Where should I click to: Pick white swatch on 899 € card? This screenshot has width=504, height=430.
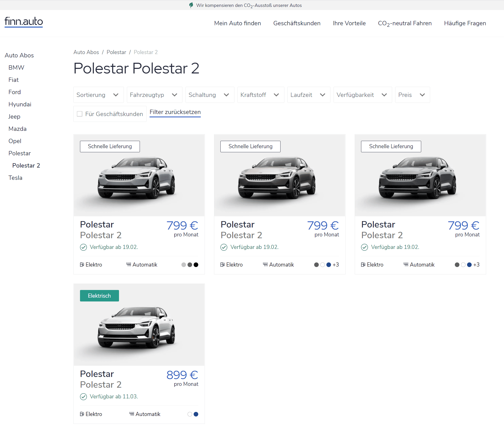click(x=190, y=414)
